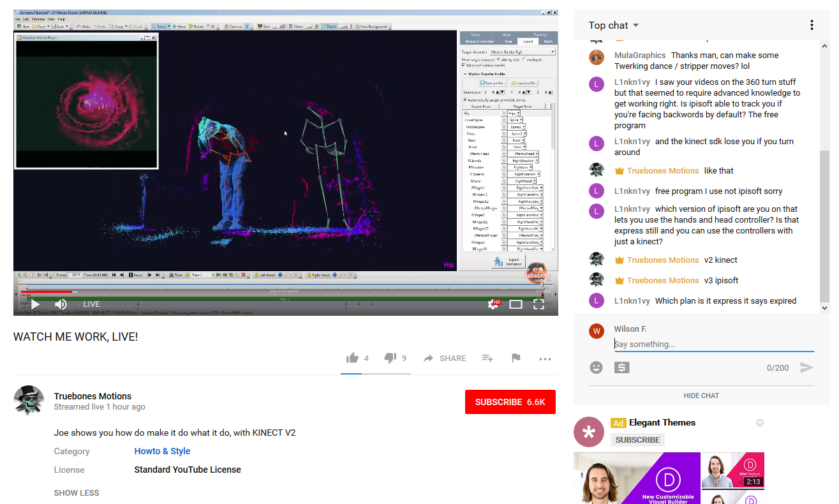
Task: Click the MulaGraphics chat avatar
Action: [x=597, y=57]
